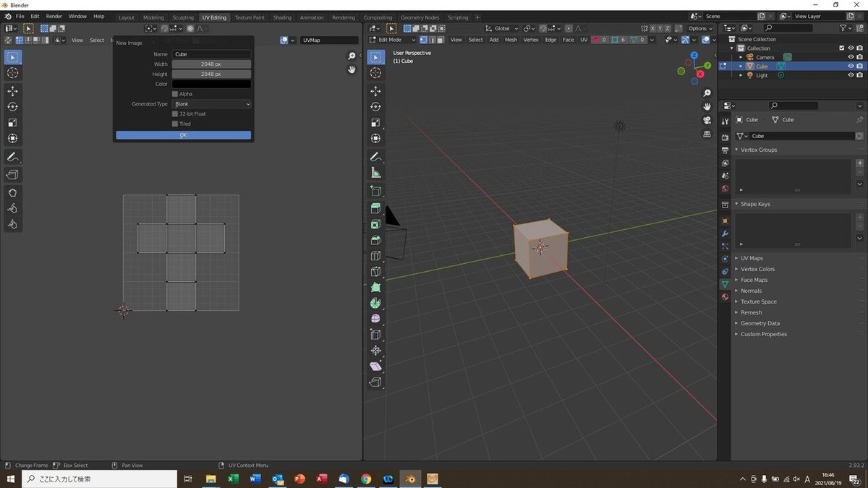This screenshot has height=488, width=868.
Task: Select the Rotate tool in 3D viewport
Action: coord(375,107)
